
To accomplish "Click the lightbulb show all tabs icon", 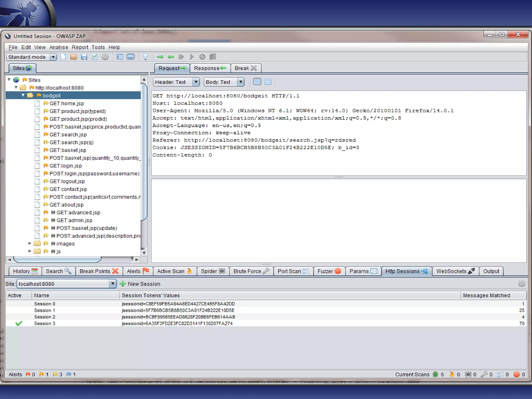I will tap(145, 57).
